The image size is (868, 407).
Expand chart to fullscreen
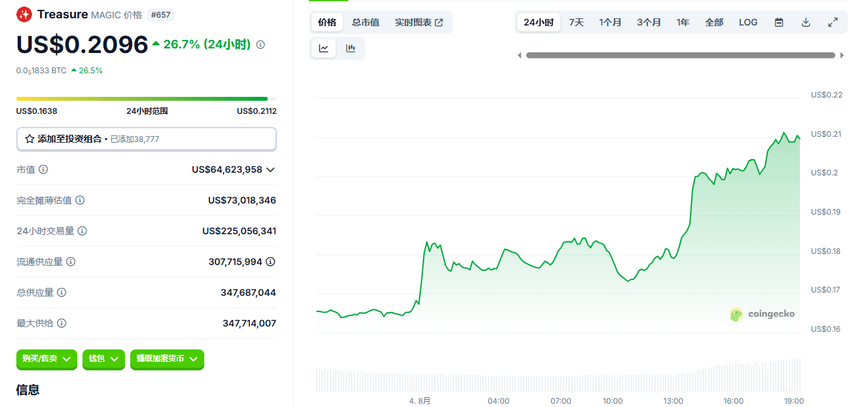[833, 22]
